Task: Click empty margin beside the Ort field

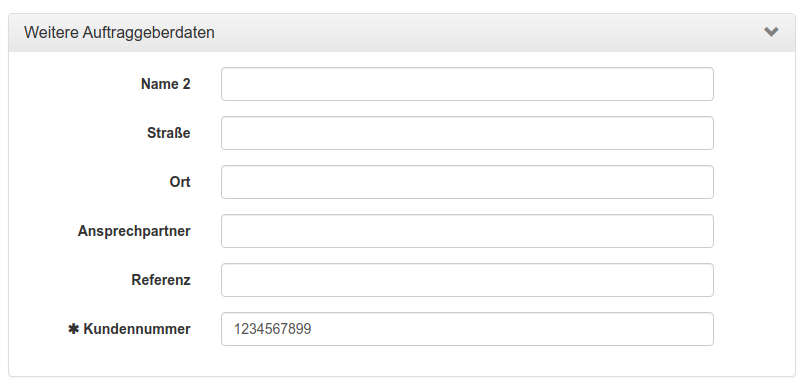Action: coord(754,182)
